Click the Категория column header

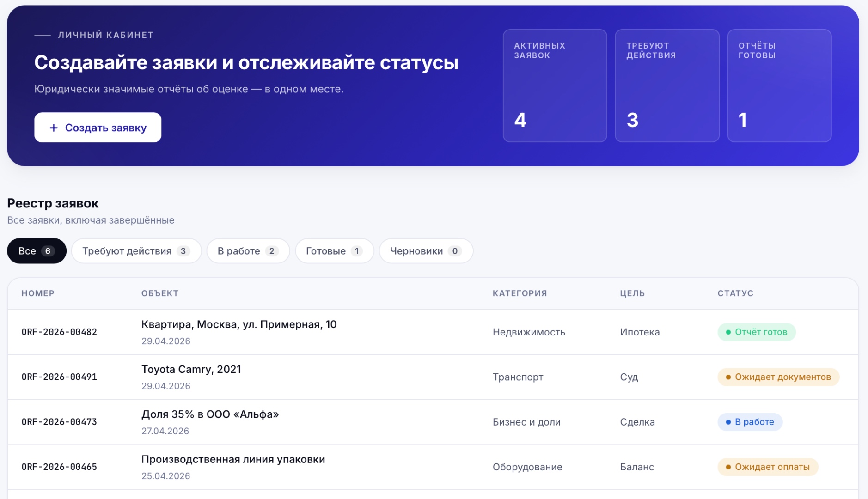pyautogui.click(x=520, y=293)
